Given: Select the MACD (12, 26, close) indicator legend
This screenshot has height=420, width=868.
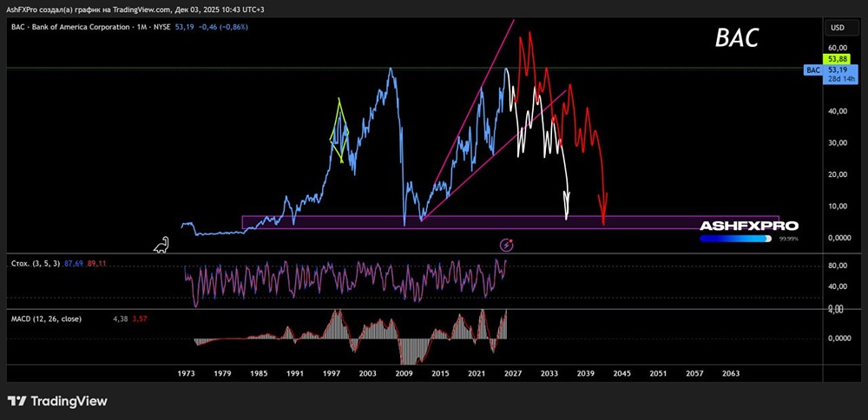Looking at the screenshot, I should 44,318.
